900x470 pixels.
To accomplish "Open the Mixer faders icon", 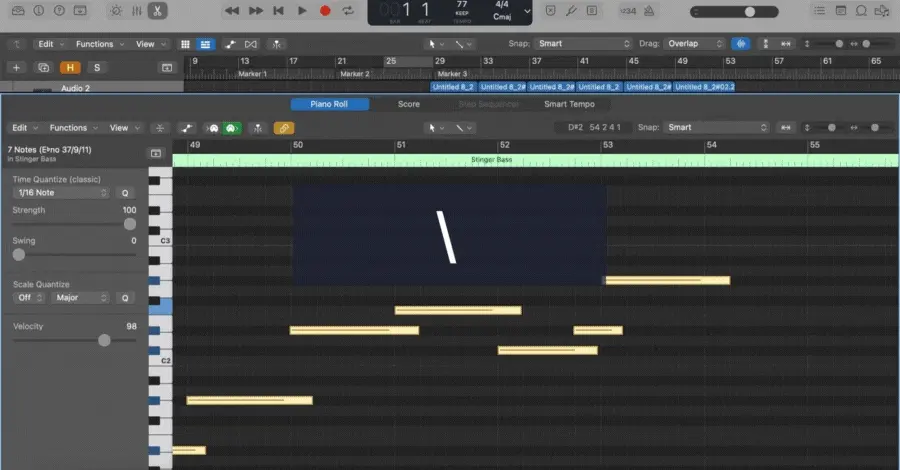I will click(137, 11).
